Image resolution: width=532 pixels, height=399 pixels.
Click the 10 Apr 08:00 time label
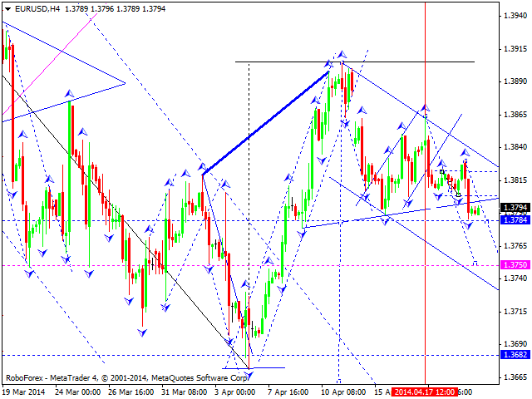pos(343,392)
